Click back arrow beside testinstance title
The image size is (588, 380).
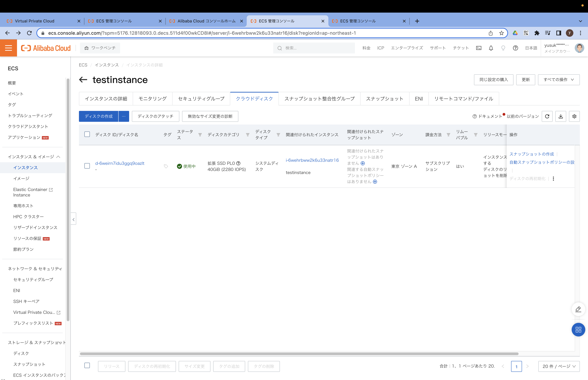pos(83,79)
